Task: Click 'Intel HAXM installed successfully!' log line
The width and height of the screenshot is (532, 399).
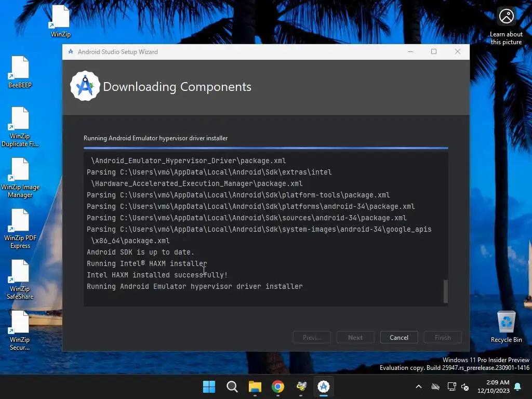Action: tap(157, 275)
